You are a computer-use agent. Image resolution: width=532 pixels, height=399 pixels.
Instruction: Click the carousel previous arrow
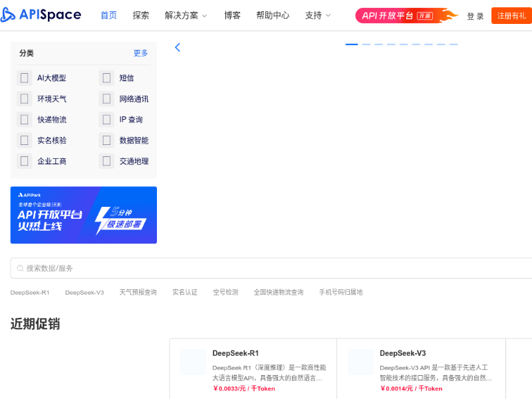[178, 47]
